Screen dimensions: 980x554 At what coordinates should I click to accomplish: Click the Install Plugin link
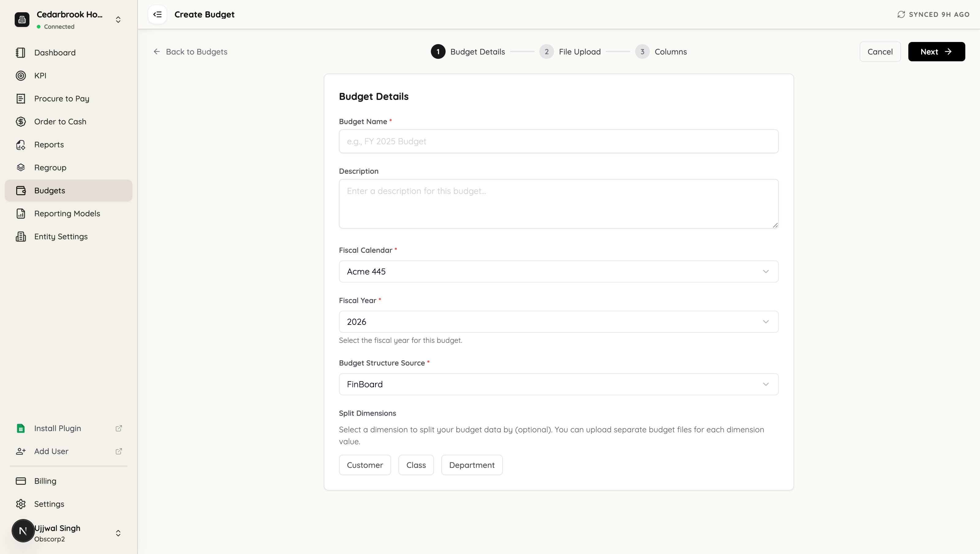pos(69,428)
